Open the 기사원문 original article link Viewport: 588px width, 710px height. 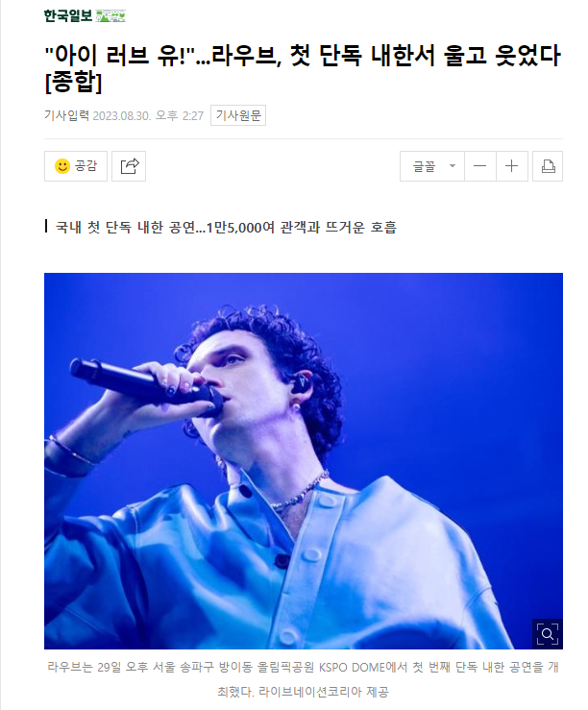pos(238,115)
